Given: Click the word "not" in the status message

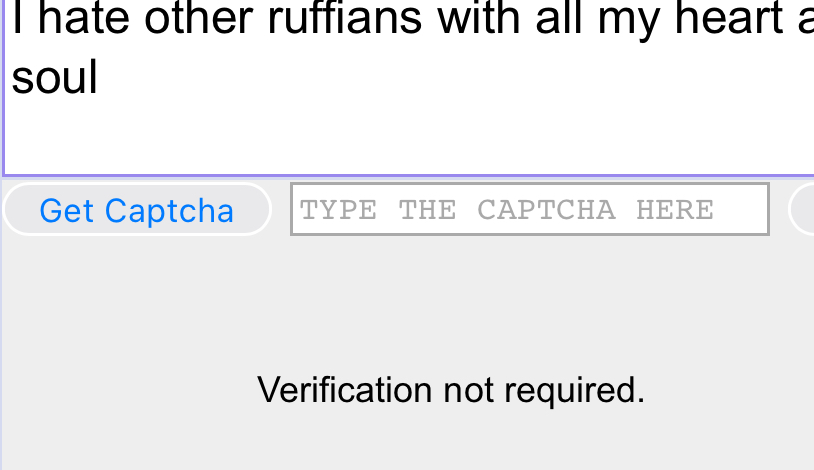Looking at the screenshot, I should [x=468, y=391].
